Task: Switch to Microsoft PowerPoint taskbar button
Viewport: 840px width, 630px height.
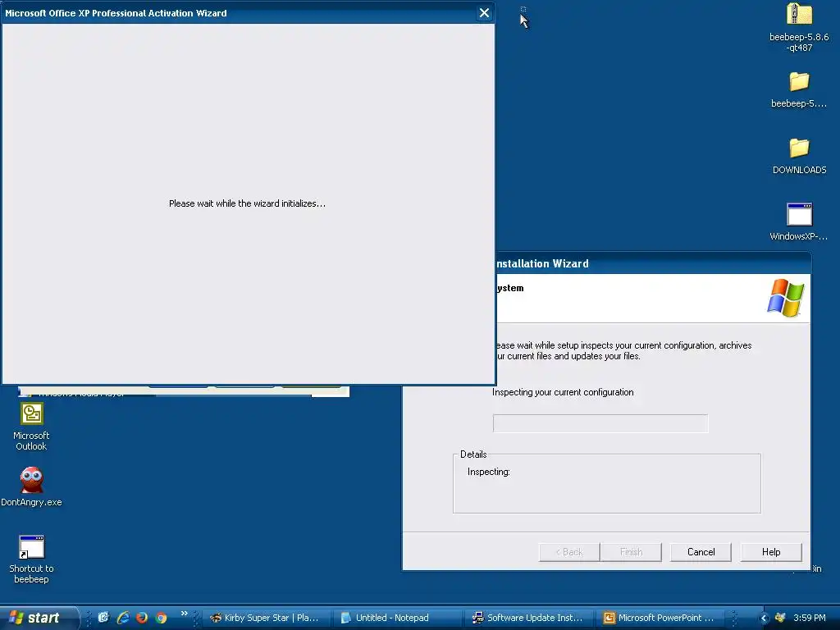Action: click(660, 618)
